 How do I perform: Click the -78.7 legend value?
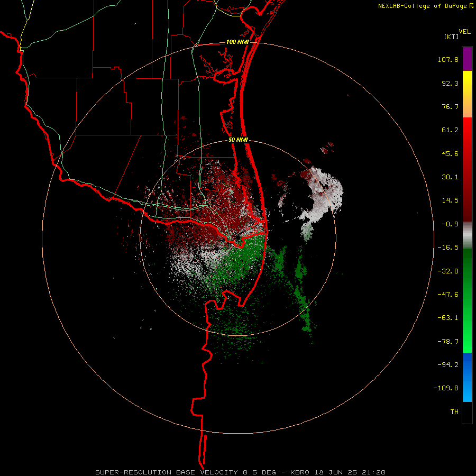[x=448, y=342]
